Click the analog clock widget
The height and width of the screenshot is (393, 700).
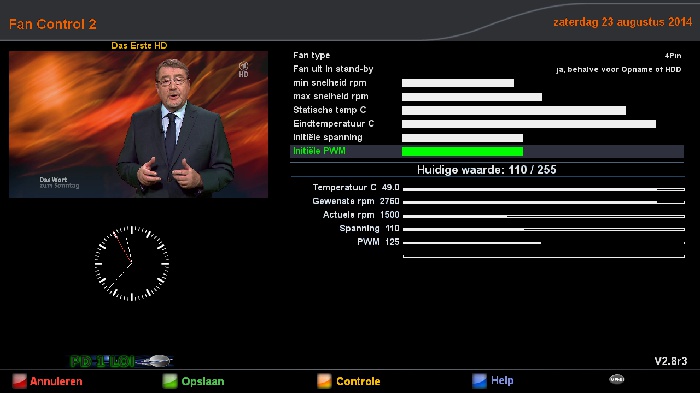[x=132, y=263]
